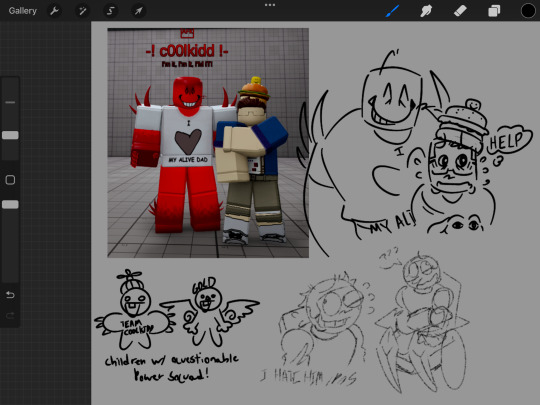The height and width of the screenshot is (405, 540).
Task: Open the Gallery
Action: pyautogui.click(x=23, y=11)
